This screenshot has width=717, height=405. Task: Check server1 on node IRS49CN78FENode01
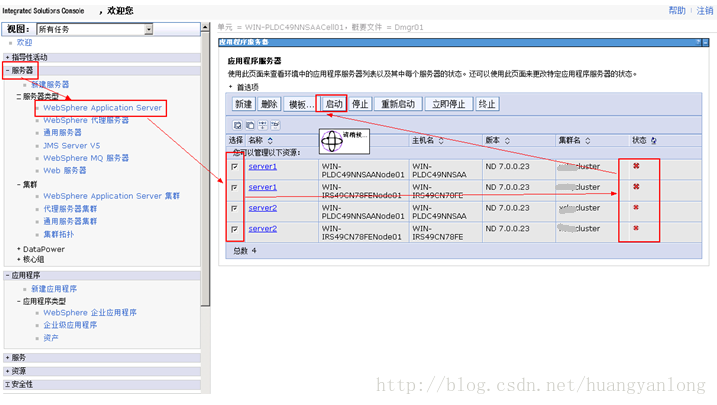235,187
